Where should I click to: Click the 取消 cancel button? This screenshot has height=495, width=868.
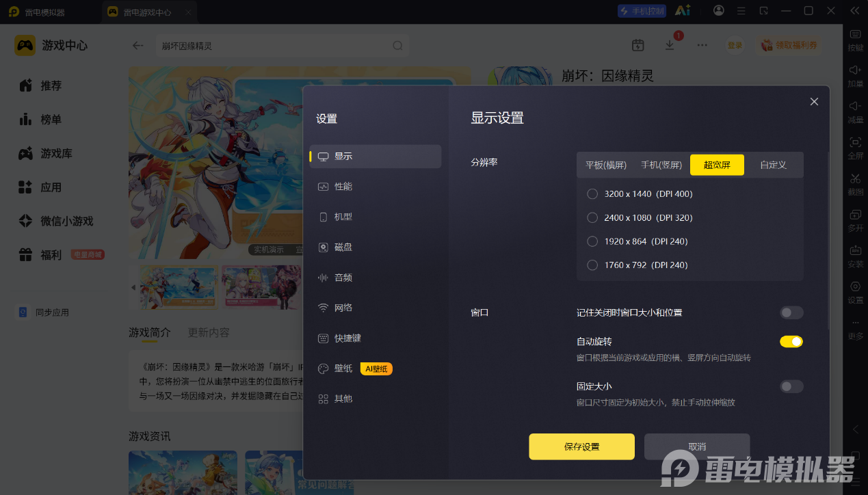coord(697,446)
